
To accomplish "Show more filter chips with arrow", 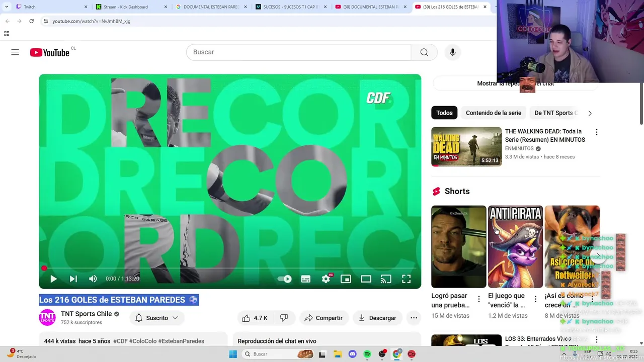I will click(x=590, y=113).
